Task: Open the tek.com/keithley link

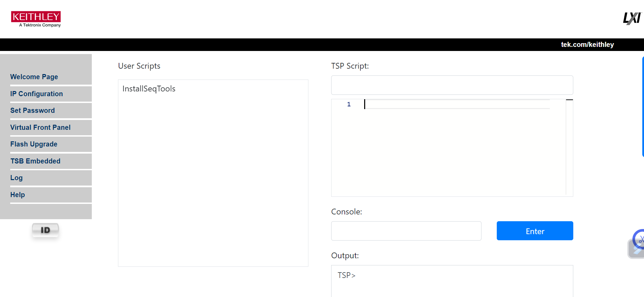Action: click(587, 45)
